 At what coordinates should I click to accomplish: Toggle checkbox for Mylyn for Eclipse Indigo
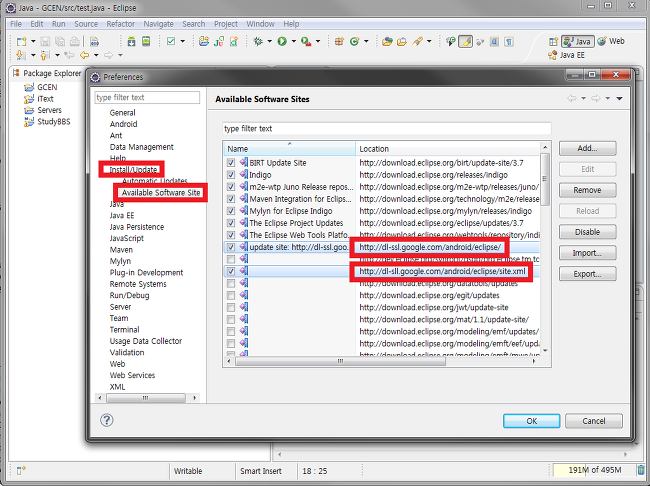coord(231,211)
